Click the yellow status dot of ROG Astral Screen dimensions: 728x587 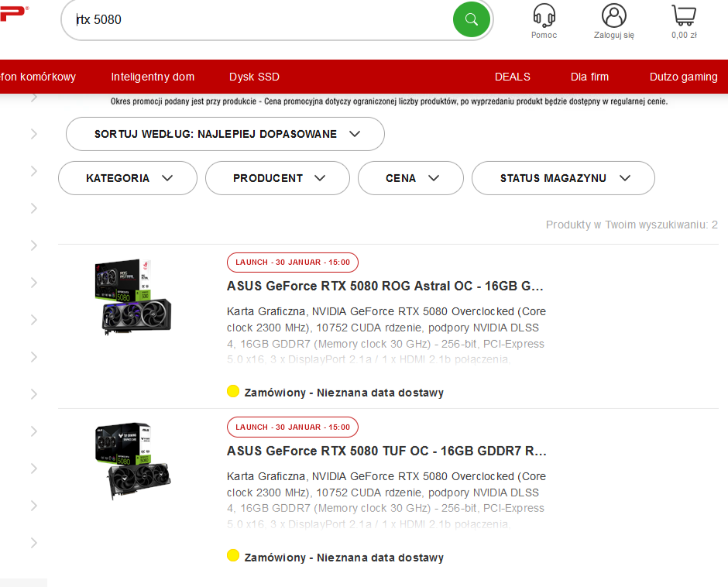(233, 392)
